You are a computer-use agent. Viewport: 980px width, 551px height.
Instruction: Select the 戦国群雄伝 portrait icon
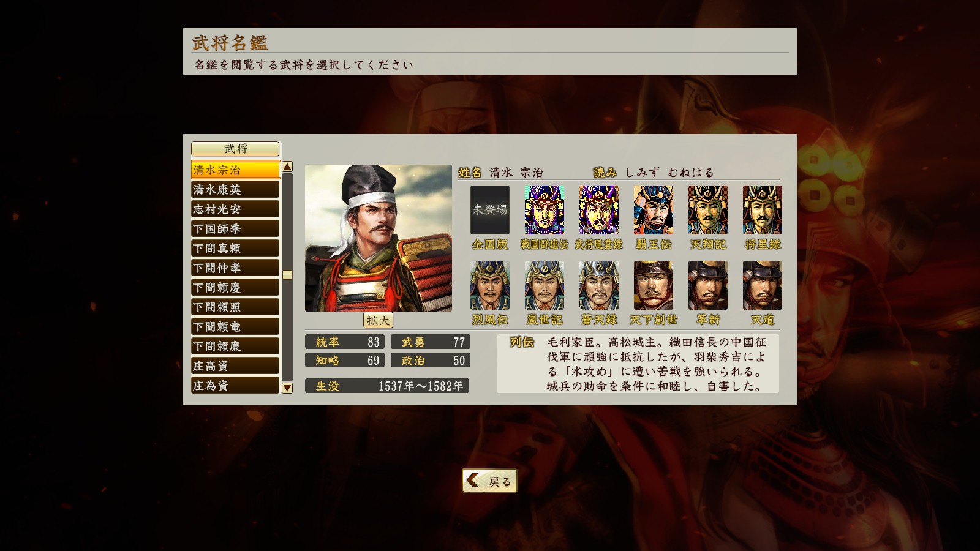(545, 210)
